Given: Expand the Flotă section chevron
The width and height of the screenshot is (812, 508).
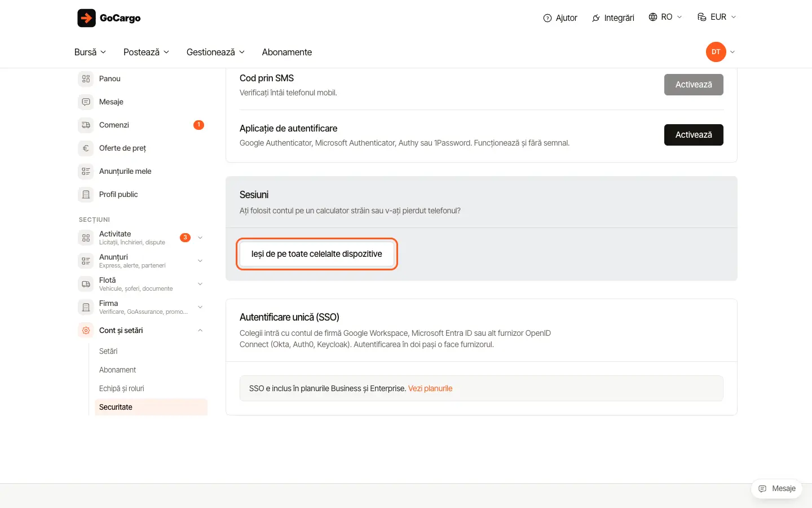Looking at the screenshot, I should click(x=200, y=284).
